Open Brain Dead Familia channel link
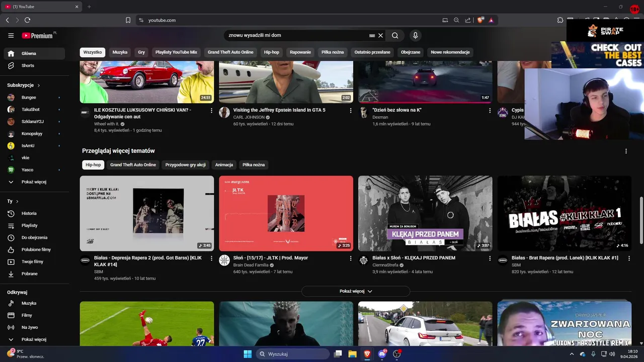Image resolution: width=644 pixels, height=362 pixels. pos(251,265)
